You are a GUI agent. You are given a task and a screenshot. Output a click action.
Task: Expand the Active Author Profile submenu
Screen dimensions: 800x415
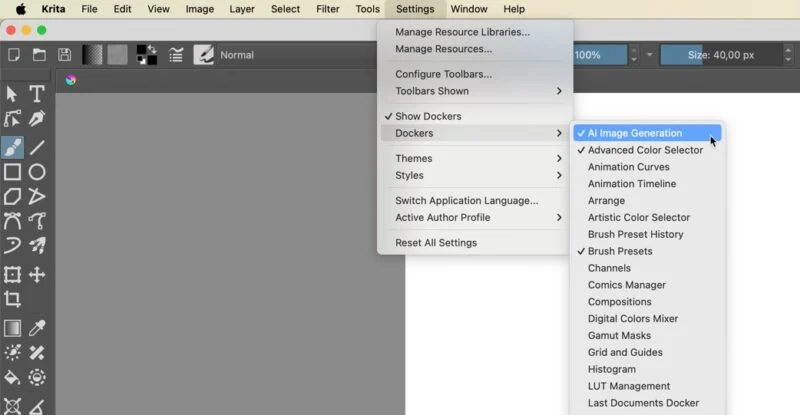click(476, 217)
